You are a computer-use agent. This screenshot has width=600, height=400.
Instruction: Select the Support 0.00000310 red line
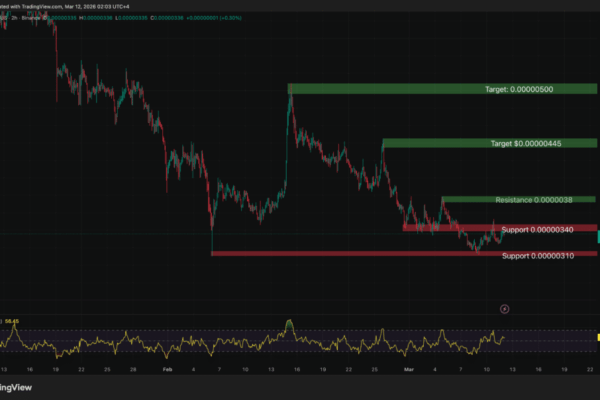[400, 254]
